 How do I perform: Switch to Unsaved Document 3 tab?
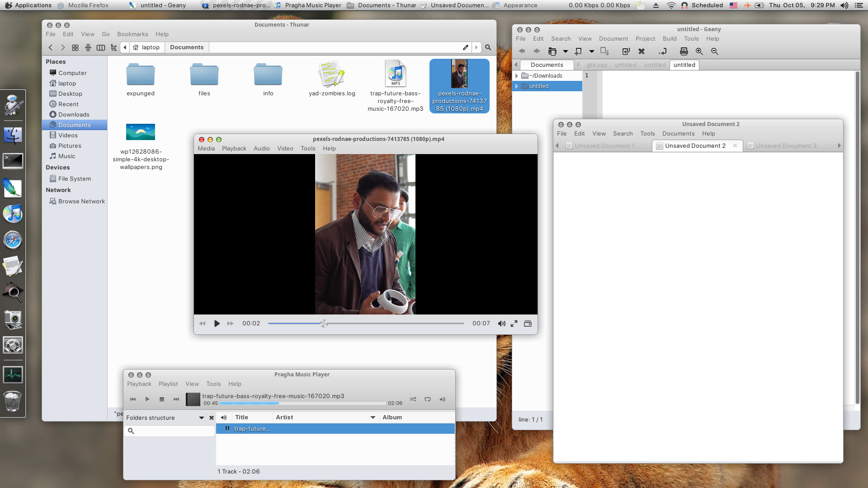tap(786, 146)
